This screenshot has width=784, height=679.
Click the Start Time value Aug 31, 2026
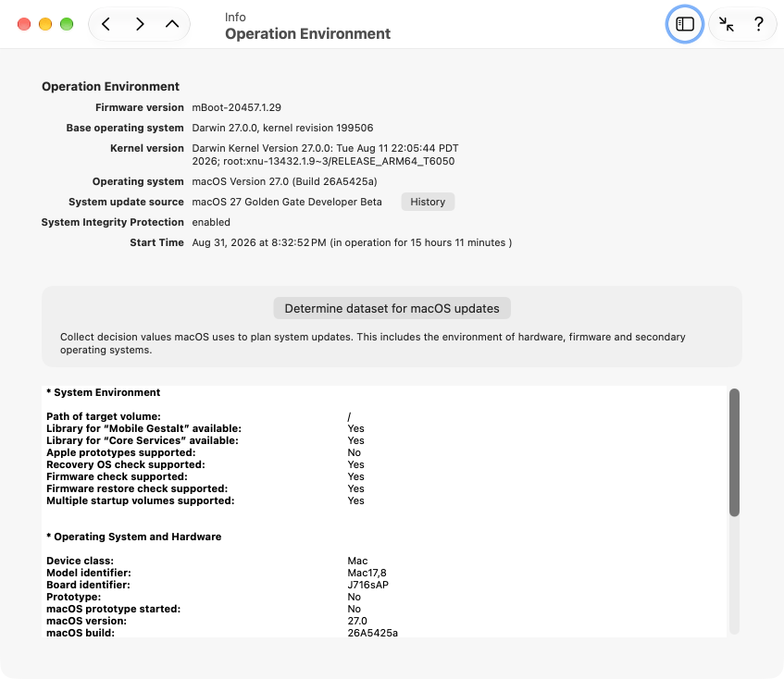click(352, 242)
